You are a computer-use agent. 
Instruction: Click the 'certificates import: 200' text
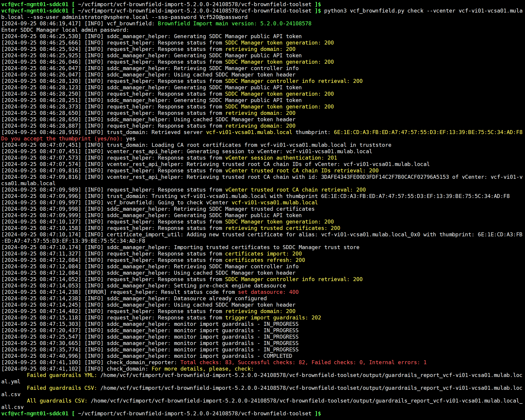(x=263, y=254)
